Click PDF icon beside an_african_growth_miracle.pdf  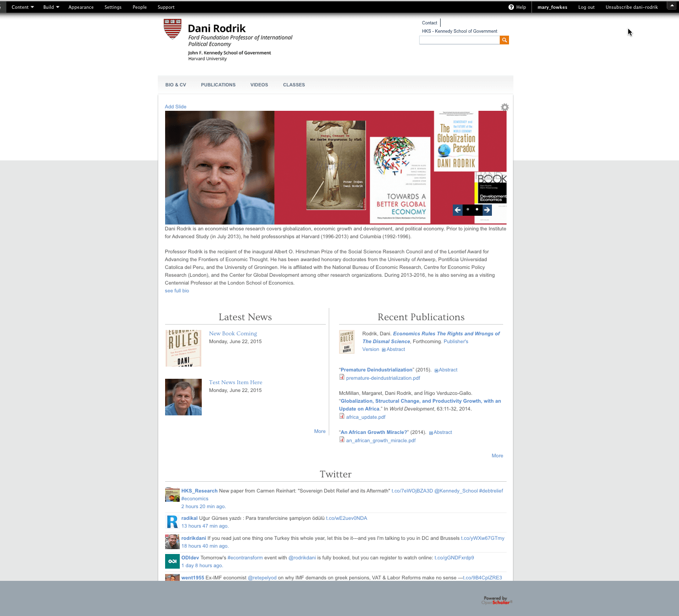[x=342, y=440]
